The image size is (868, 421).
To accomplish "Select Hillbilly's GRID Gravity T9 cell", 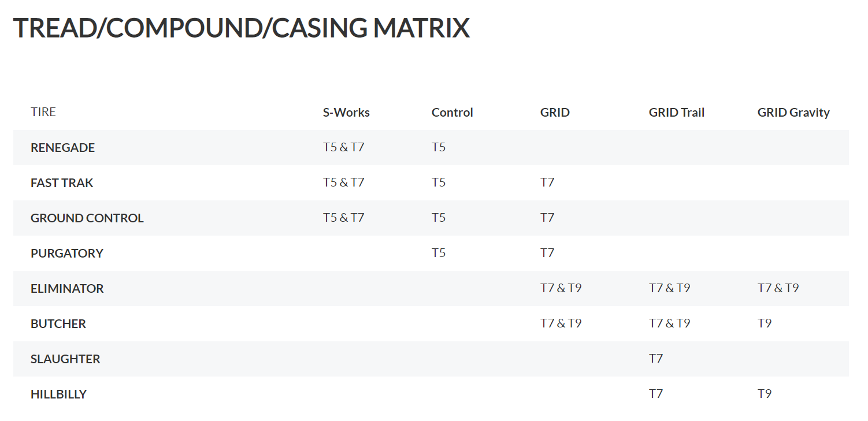I will pos(765,394).
